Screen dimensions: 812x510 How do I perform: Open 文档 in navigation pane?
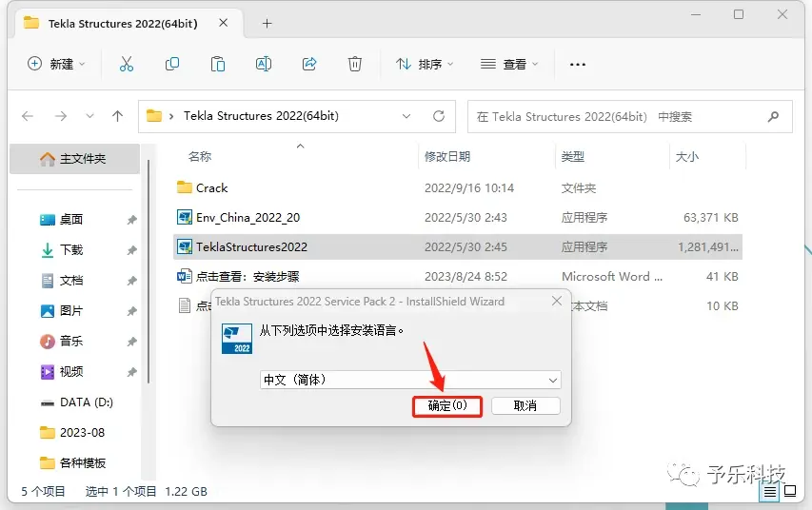tap(71, 281)
